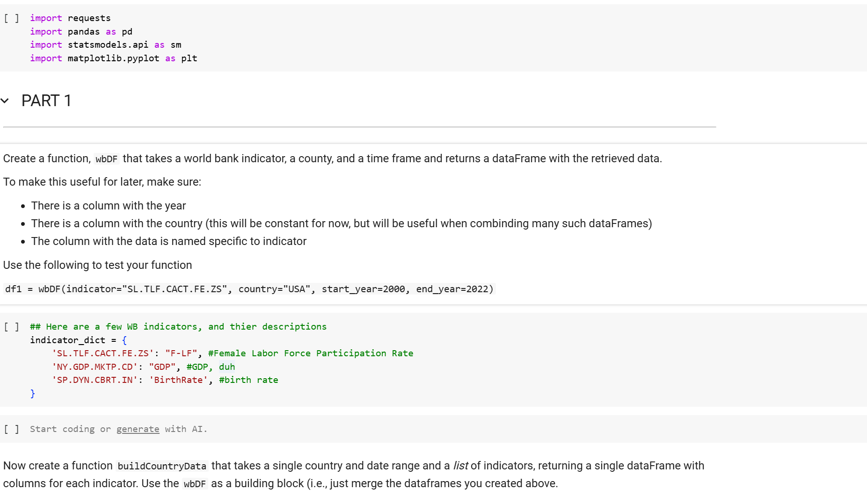867x504 pixels.
Task: Run the imports code cell
Action: click(12, 18)
